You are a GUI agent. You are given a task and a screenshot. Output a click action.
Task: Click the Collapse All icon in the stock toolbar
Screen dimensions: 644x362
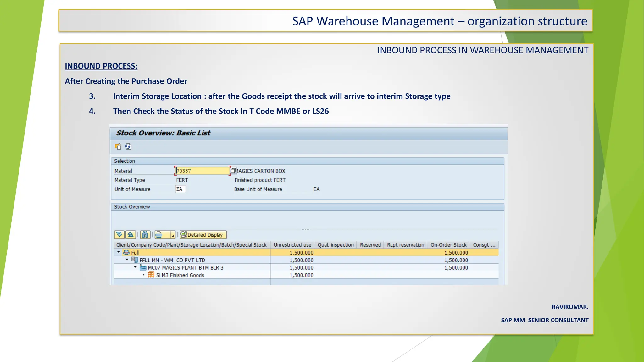click(x=130, y=234)
